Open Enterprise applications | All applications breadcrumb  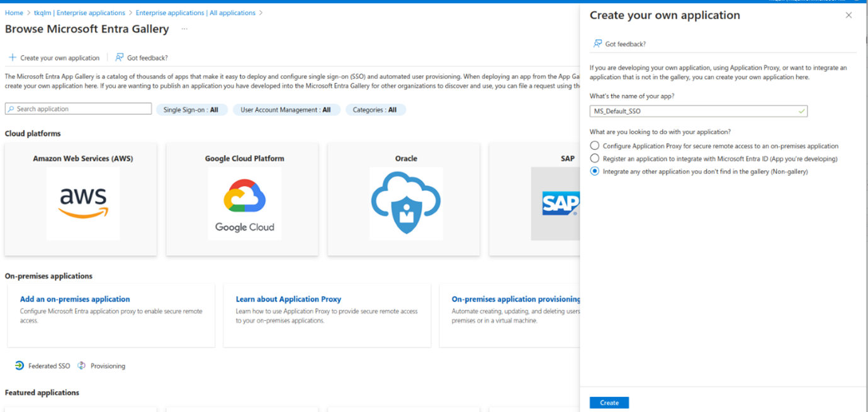click(x=195, y=13)
